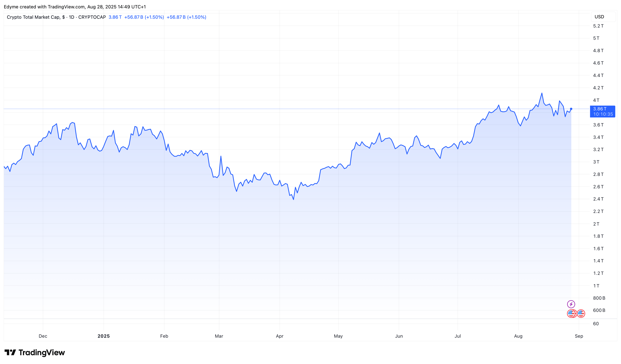Click the rightmost US flag economic event icon
The image size is (621, 364).
pos(581,314)
